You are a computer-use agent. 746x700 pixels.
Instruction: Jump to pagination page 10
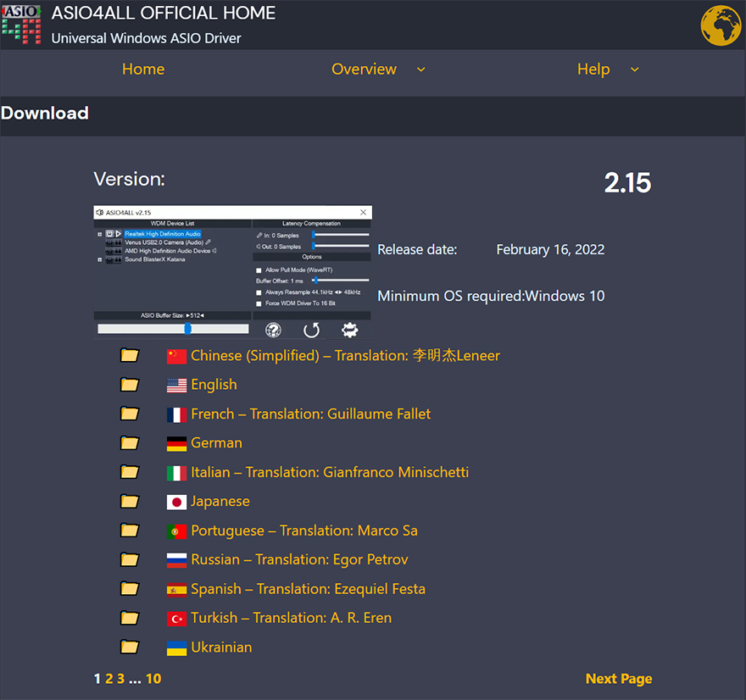click(x=153, y=679)
